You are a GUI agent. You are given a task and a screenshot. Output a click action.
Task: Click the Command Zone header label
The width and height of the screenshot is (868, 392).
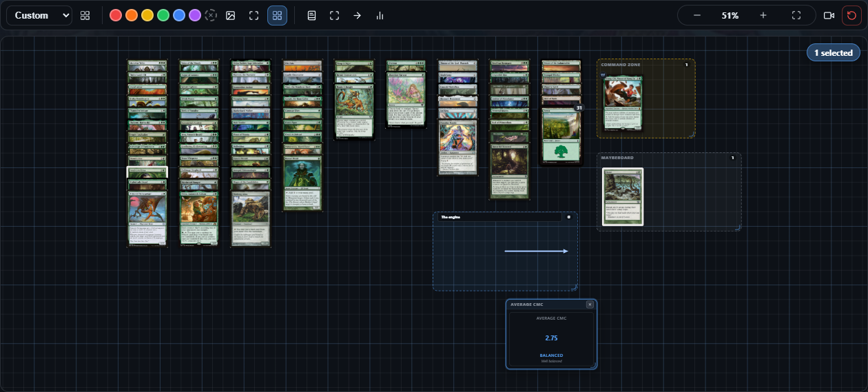pos(621,65)
